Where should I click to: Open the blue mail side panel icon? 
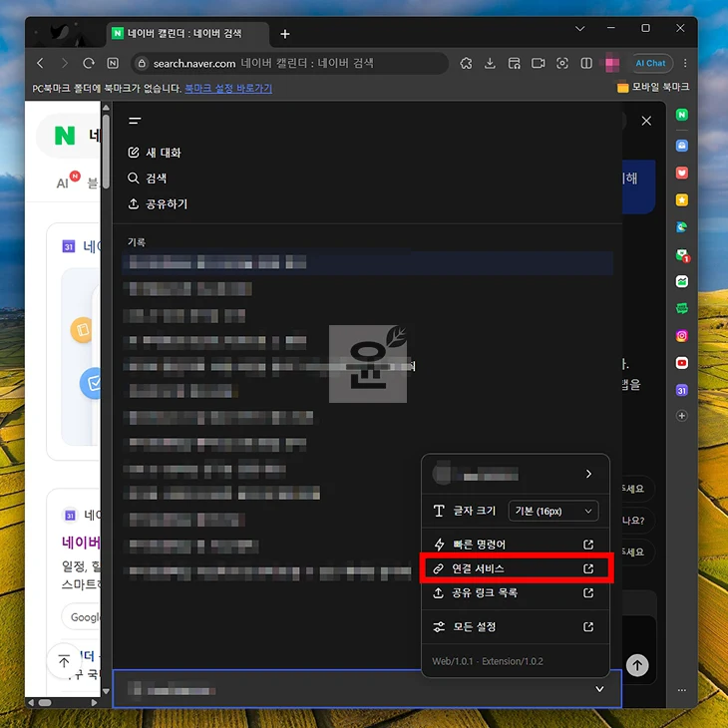[x=681, y=146]
